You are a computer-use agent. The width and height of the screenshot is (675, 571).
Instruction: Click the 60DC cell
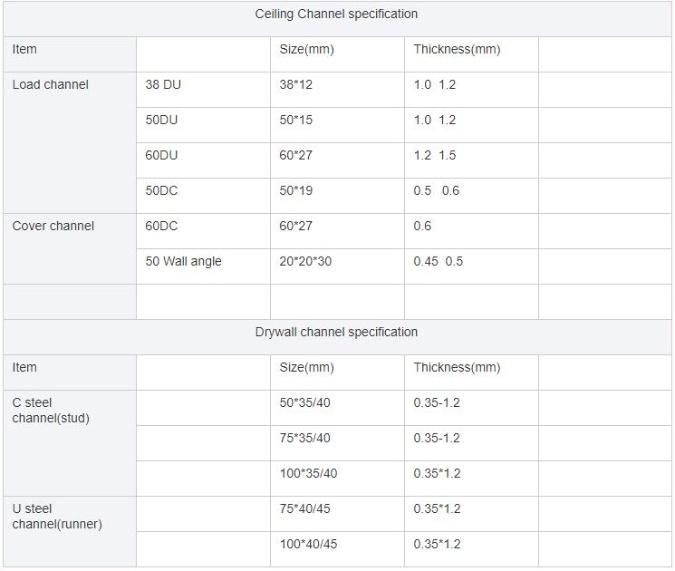(162, 226)
